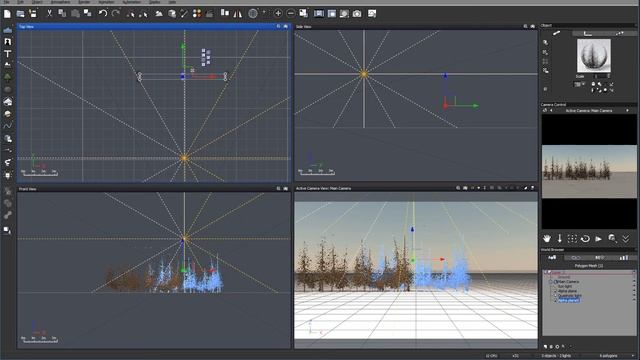Select the plant tool in left sidebar
Image resolution: width=640 pixels, height=360 pixels.
tap(7, 77)
